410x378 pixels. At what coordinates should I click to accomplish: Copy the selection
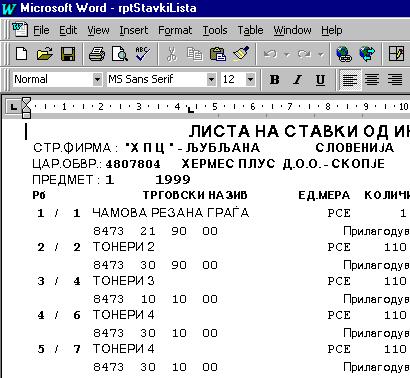tap(195, 54)
